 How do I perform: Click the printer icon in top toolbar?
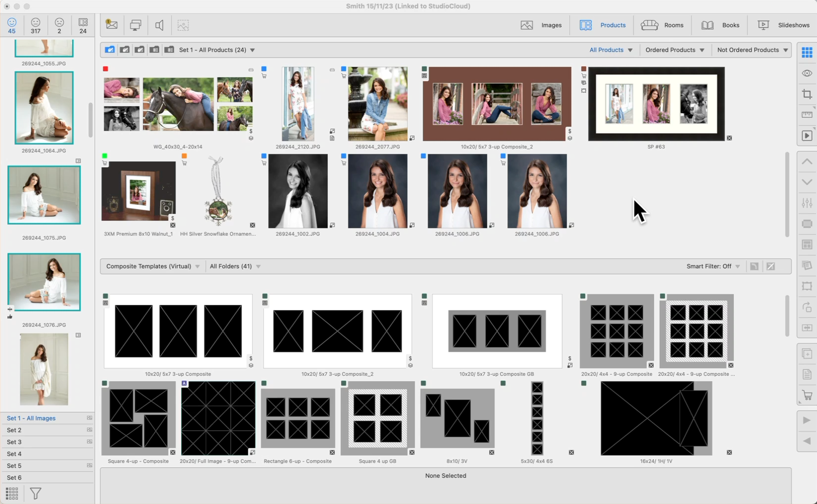pyautogui.click(x=135, y=25)
